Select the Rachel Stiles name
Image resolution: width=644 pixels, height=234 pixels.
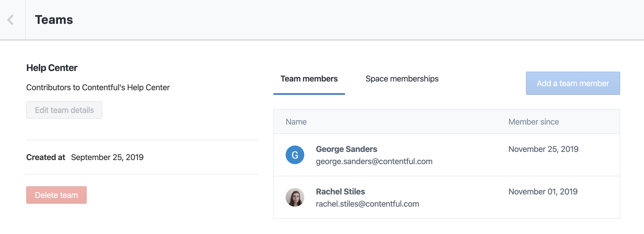click(340, 192)
